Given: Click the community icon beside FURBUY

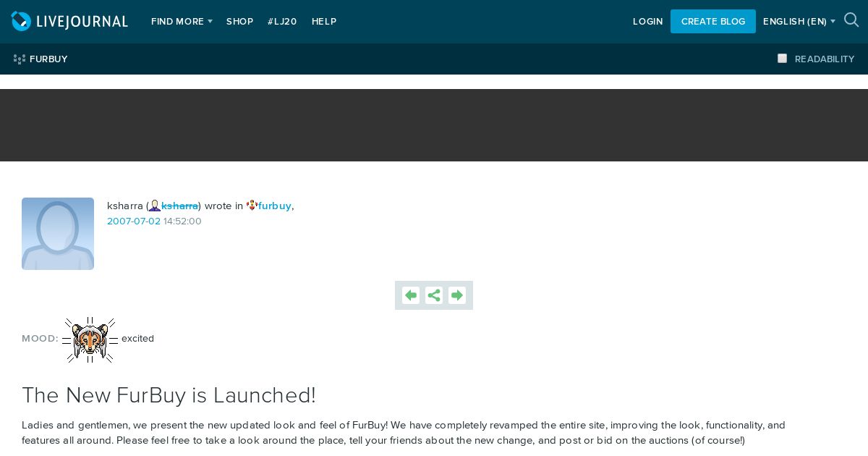Looking at the screenshot, I should coord(20,59).
